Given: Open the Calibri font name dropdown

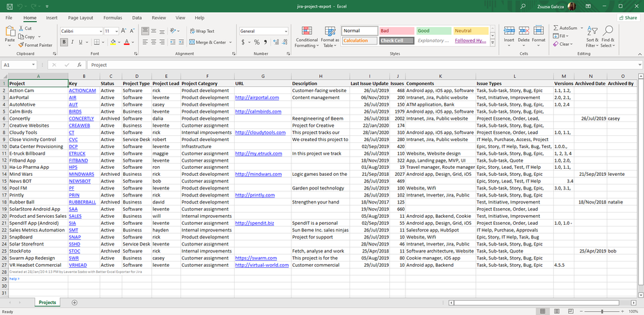Looking at the screenshot, I should pos(100,31).
